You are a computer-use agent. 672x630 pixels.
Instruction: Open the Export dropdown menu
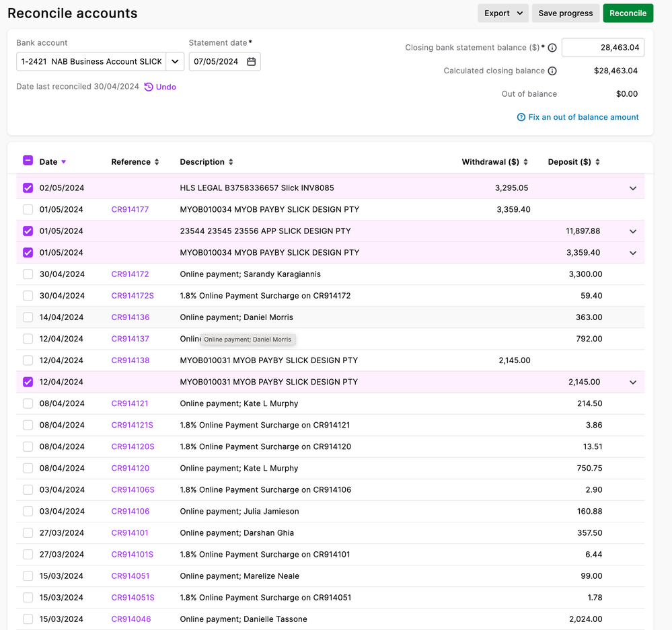pos(502,13)
